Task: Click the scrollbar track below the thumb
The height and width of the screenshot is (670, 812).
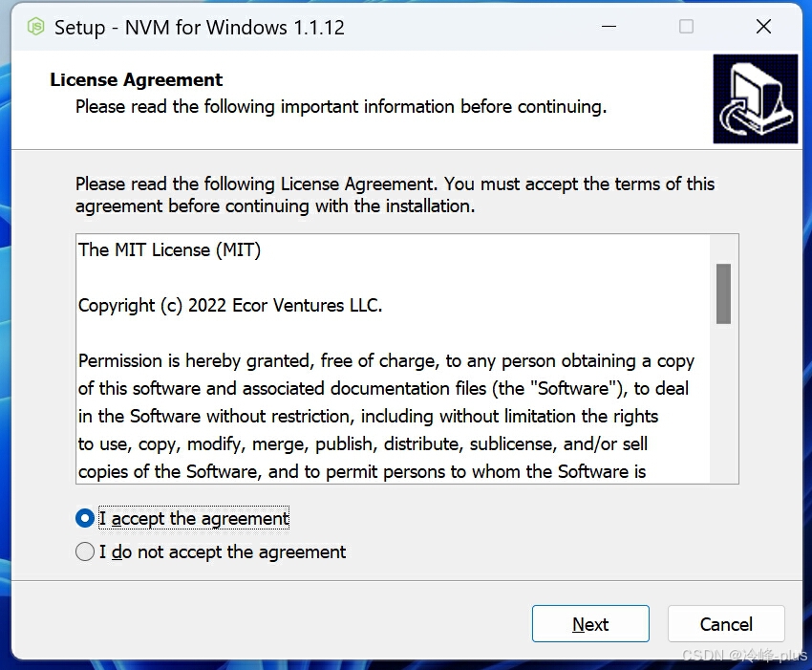Action: point(723,403)
